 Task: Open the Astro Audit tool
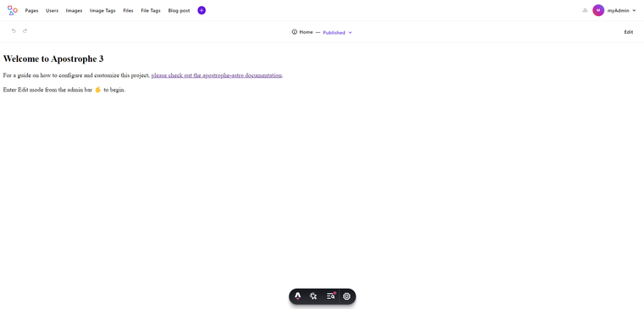click(x=330, y=295)
